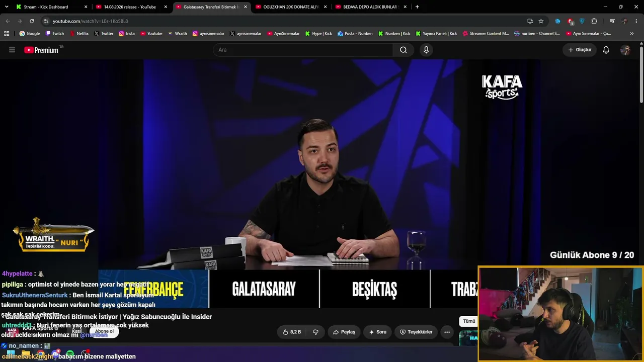Screen dimensions: 644x362
Task: Click the YouTube search field 'Ara'
Action: point(303,50)
